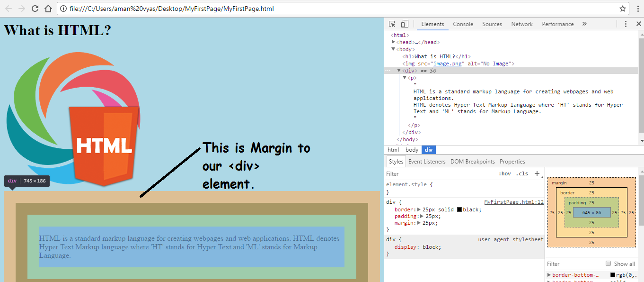Select the div breadcrumb

click(x=429, y=150)
